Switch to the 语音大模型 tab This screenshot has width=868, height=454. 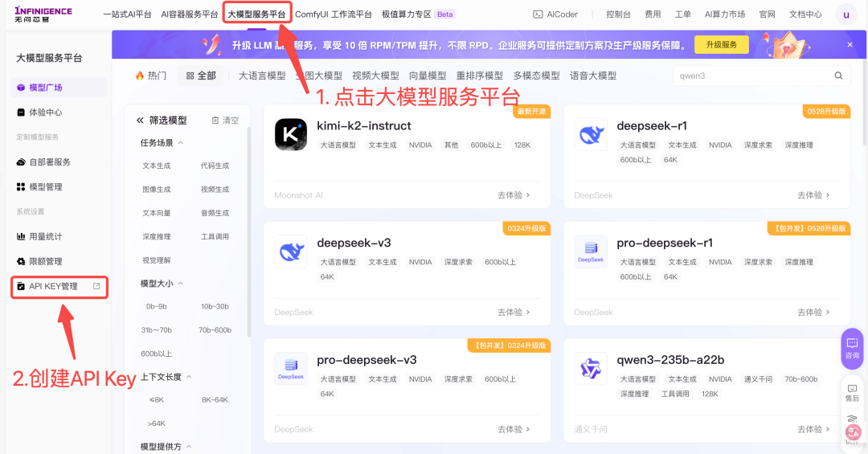tap(593, 76)
